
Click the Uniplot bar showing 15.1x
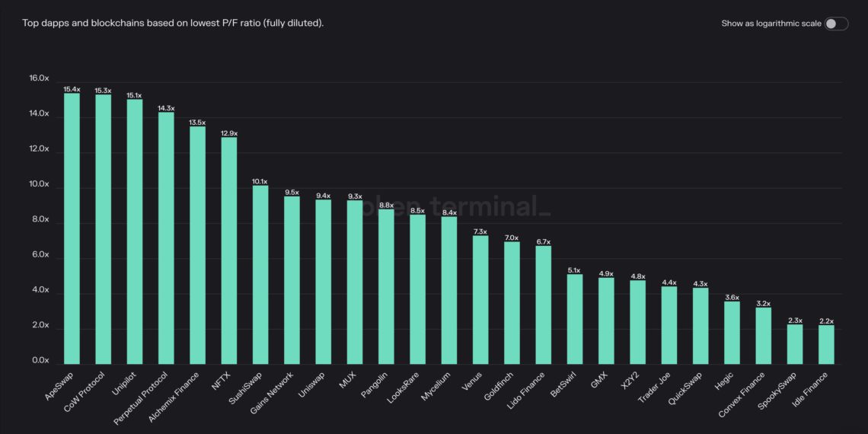pyautogui.click(x=135, y=232)
